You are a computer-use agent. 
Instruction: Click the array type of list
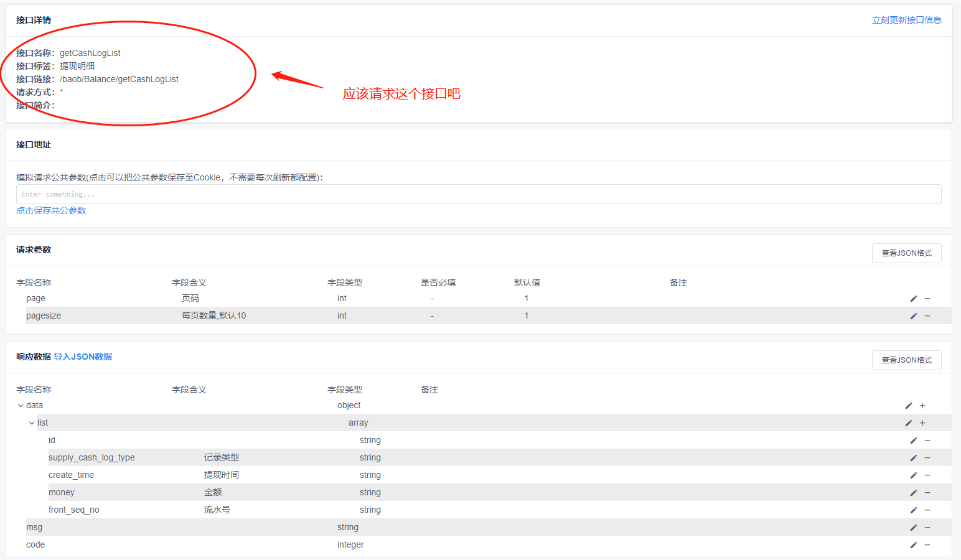[x=358, y=422]
